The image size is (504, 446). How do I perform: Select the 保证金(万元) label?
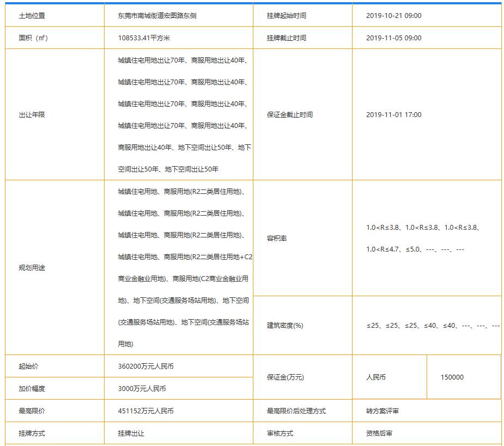[285, 377]
